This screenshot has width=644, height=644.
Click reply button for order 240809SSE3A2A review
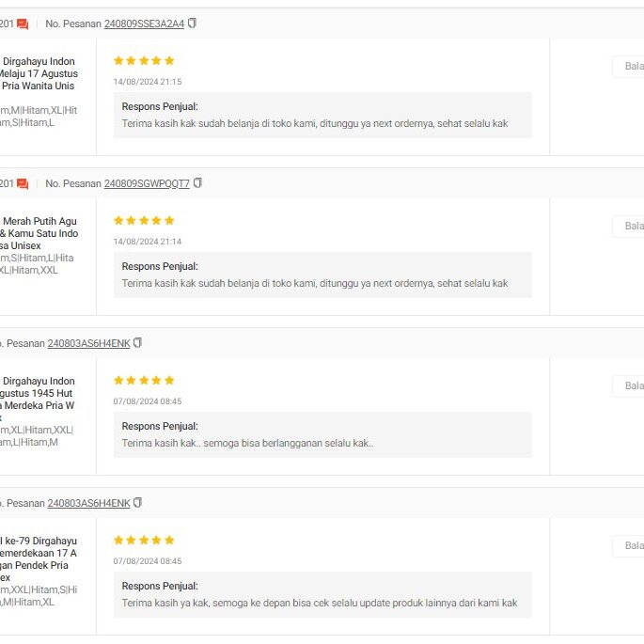[x=630, y=67]
